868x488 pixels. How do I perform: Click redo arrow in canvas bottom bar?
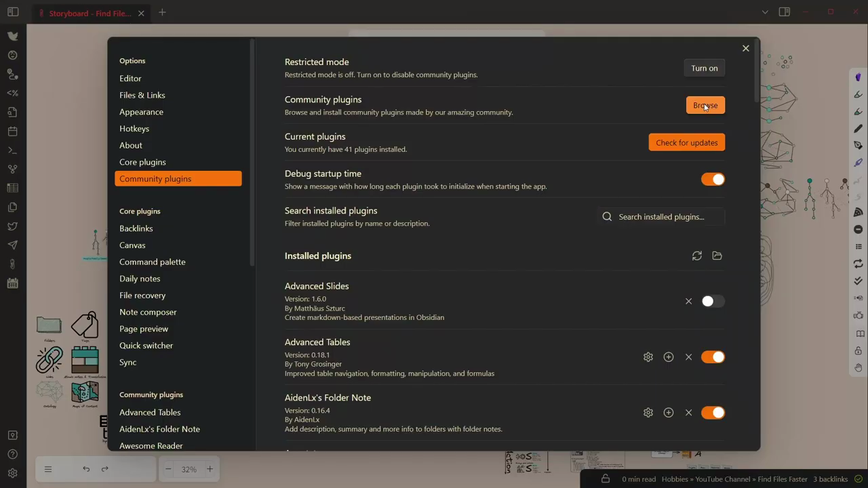(x=104, y=469)
